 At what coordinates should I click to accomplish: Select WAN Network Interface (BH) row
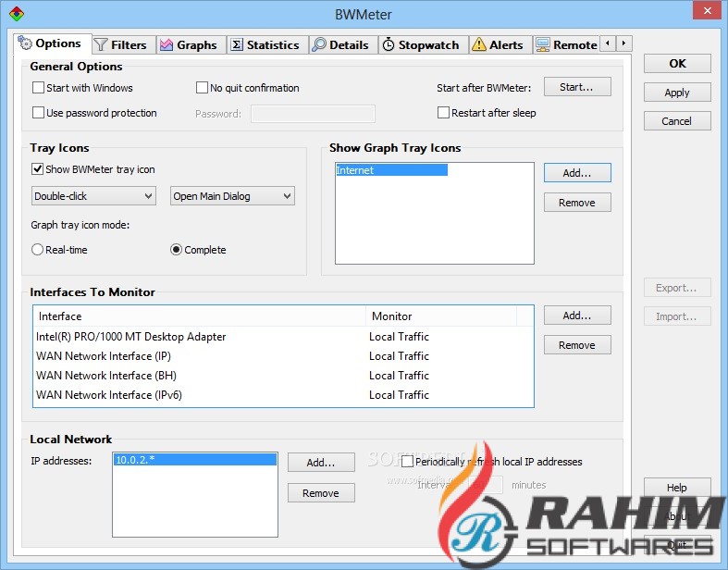pos(283,376)
